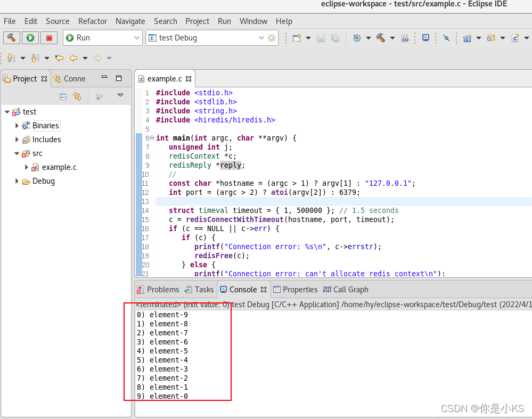Image resolution: width=532 pixels, height=419 pixels.
Task: Switch to the Properties tab
Action: (296, 290)
